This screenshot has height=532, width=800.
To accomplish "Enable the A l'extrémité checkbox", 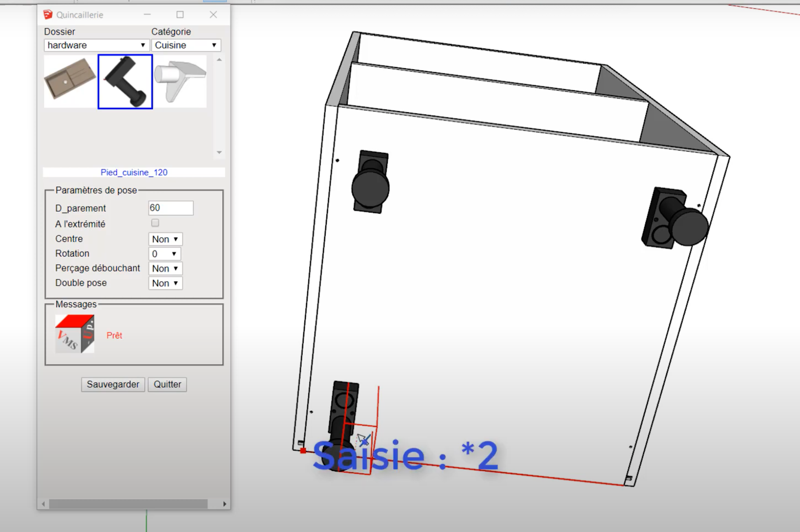I will [x=155, y=223].
